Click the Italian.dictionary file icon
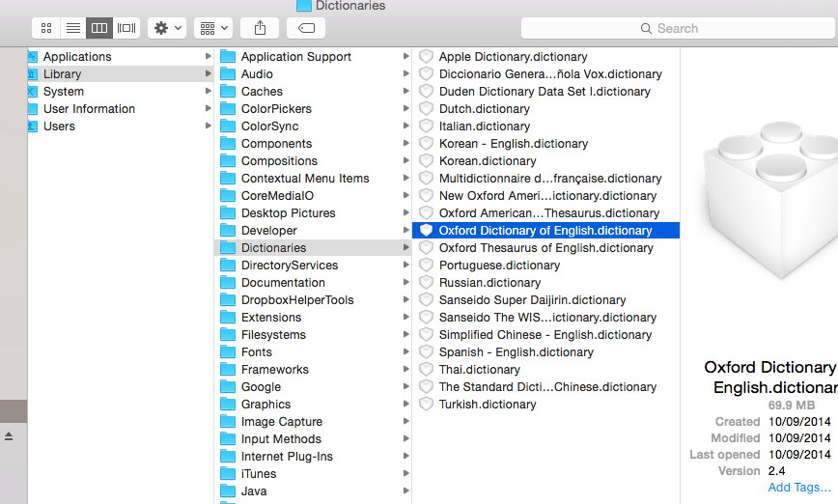This screenshot has width=838, height=504. point(426,126)
